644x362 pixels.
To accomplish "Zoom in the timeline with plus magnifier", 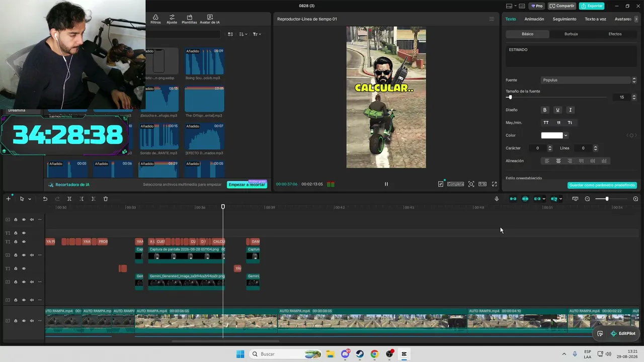I will click(635, 199).
